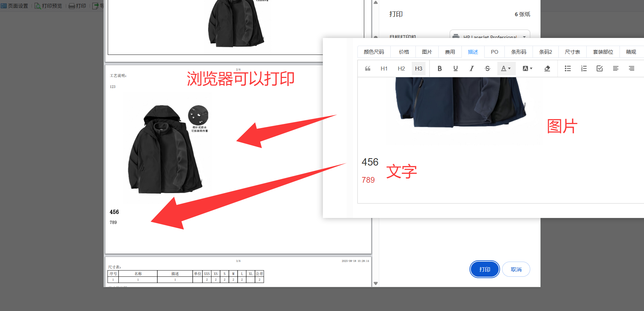The height and width of the screenshot is (311, 644).
Task: Insert a numbered list
Action: coord(584,69)
